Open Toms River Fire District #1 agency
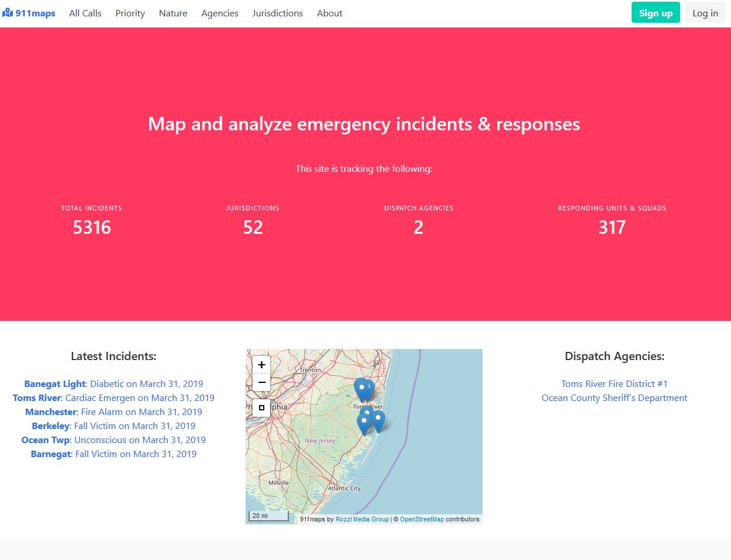 (x=614, y=384)
